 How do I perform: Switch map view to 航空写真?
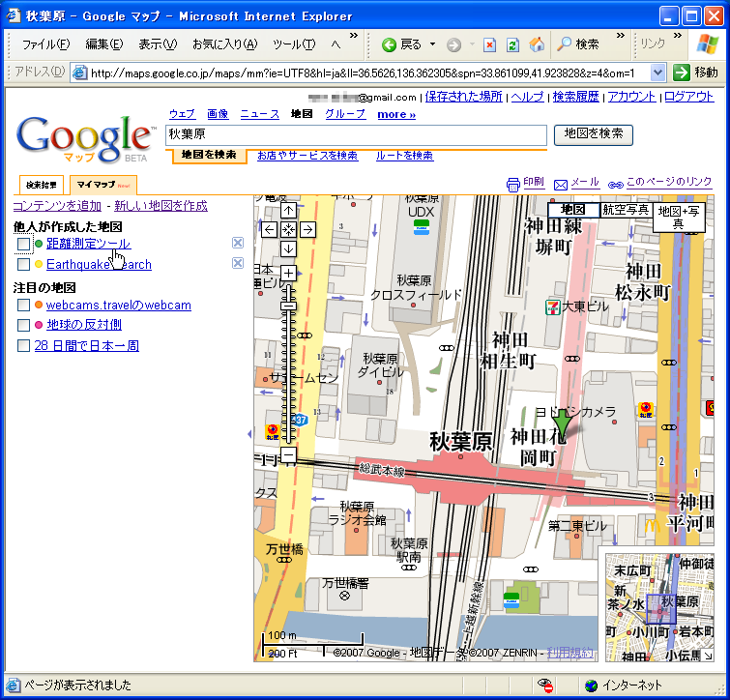[x=626, y=210]
